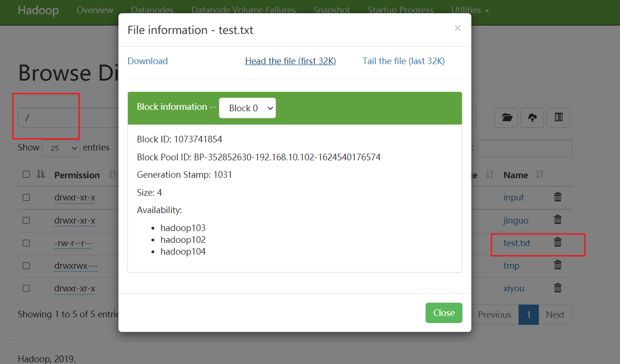
Task: Click trash icon for xiyou directory
Action: [558, 288]
